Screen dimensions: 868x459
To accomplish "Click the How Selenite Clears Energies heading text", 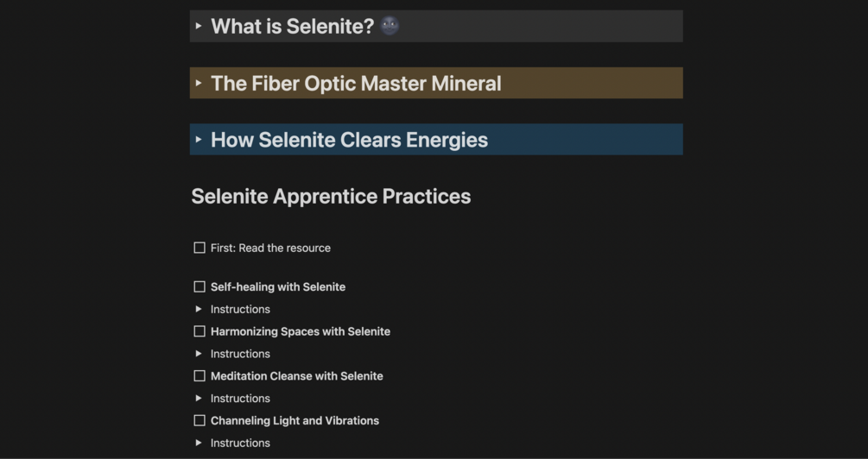I will click(349, 140).
